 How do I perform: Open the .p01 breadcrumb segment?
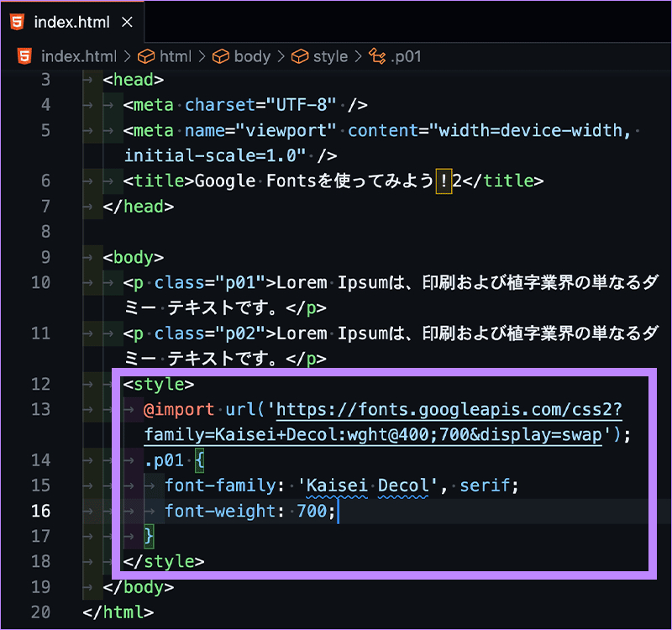tap(406, 57)
